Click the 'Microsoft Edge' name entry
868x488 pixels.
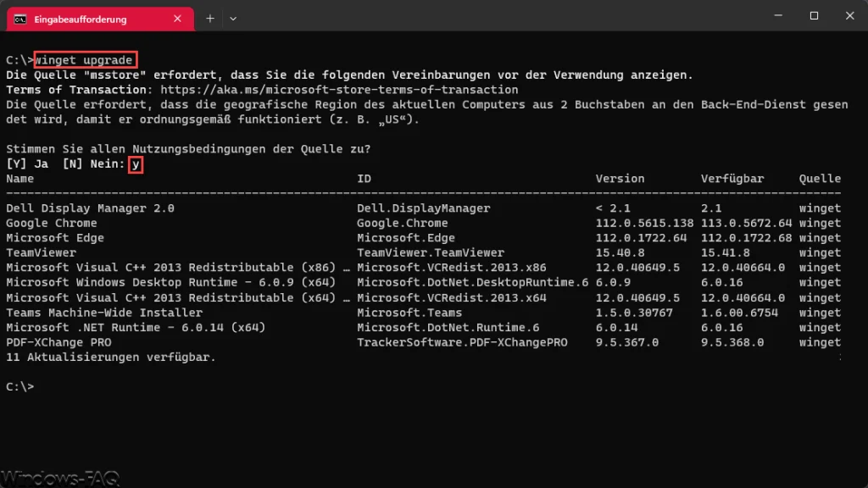(x=55, y=238)
